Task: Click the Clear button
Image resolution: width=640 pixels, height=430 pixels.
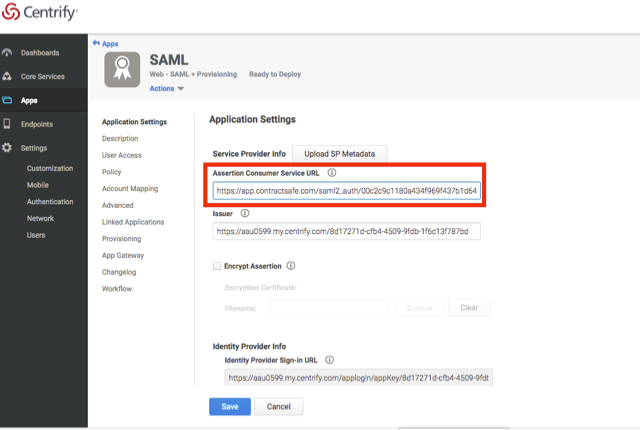Action: 469,308
